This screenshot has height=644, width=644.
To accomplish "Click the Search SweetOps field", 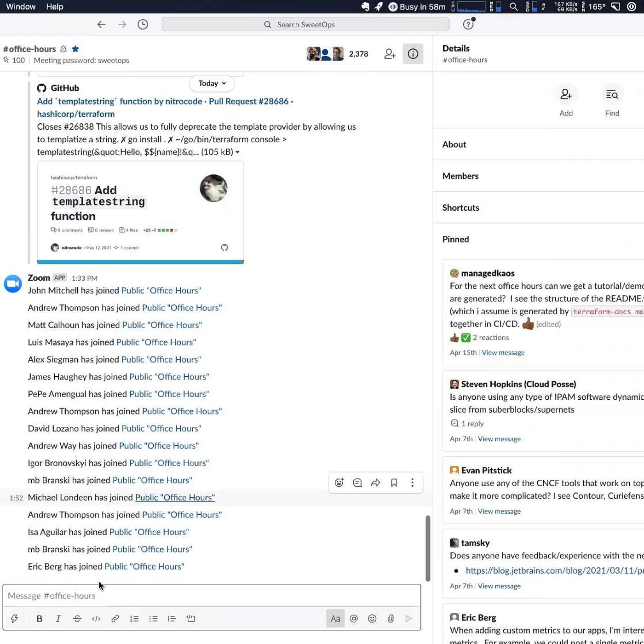I will tap(305, 24).
